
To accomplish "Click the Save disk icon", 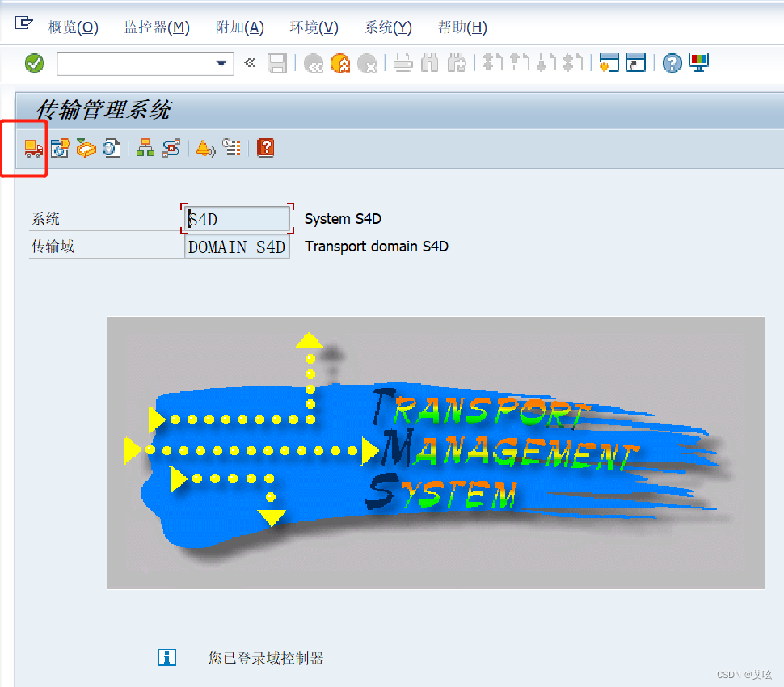I will coord(277,64).
